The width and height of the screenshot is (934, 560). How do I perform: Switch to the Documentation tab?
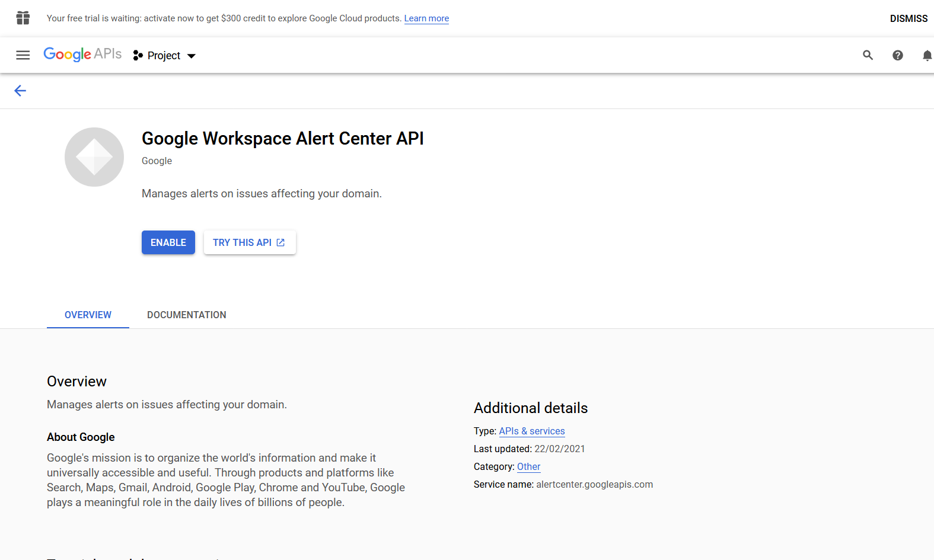click(186, 315)
